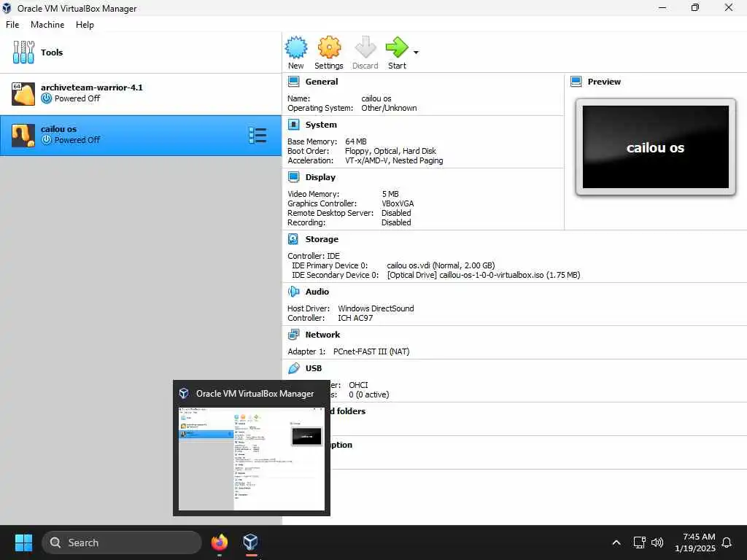The height and width of the screenshot is (560, 747).
Task: Select archiveteam-warrior-4.1 in VM list
Action: (x=141, y=93)
